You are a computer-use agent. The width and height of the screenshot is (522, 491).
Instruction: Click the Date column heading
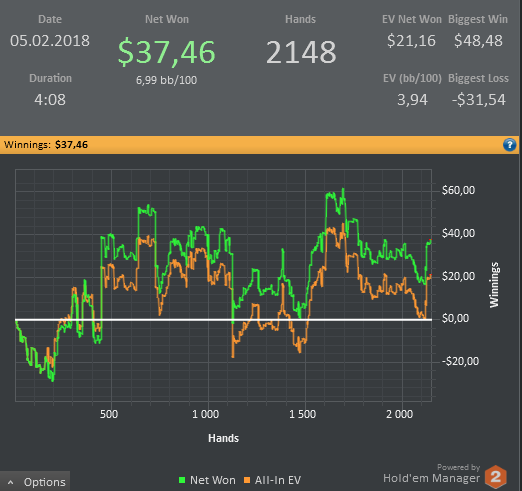tap(50, 19)
